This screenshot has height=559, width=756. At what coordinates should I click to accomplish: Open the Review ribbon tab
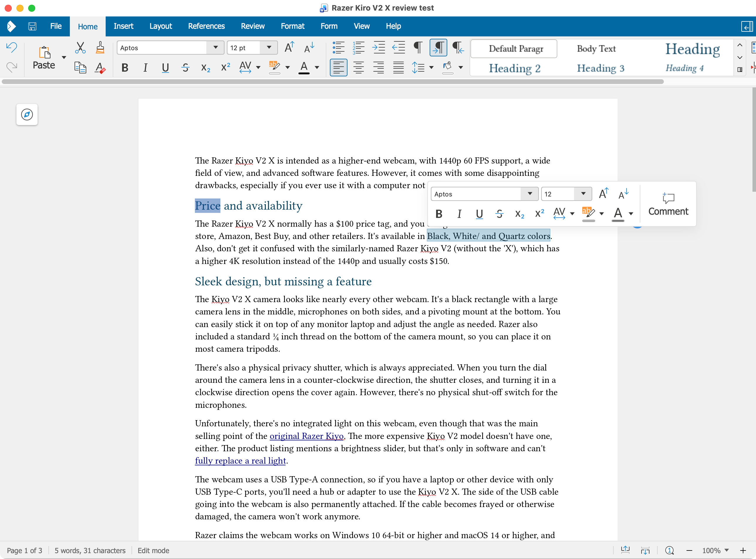[252, 26]
